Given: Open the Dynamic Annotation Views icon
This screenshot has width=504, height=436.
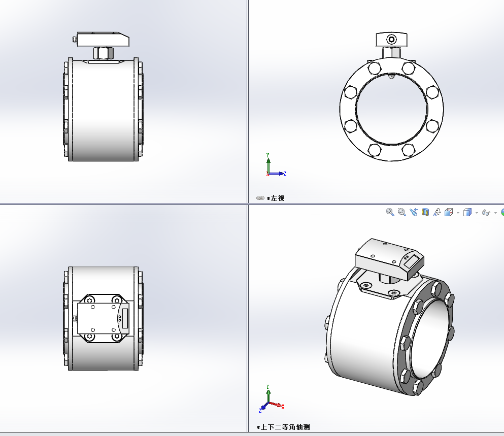Looking at the screenshot, I should coord(437,212).
